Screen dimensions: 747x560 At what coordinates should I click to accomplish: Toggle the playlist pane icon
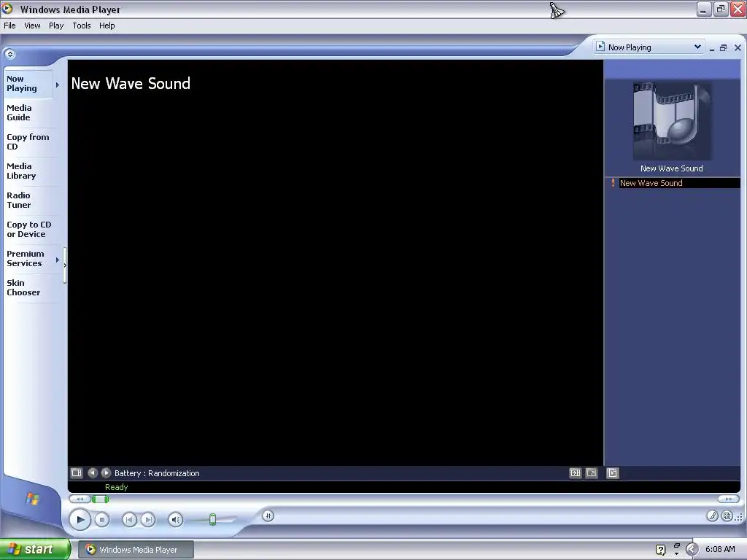(x=613, y=472)
